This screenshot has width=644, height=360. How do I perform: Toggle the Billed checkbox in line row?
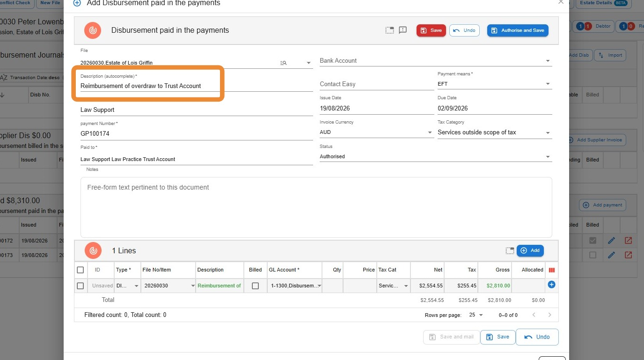256,286
